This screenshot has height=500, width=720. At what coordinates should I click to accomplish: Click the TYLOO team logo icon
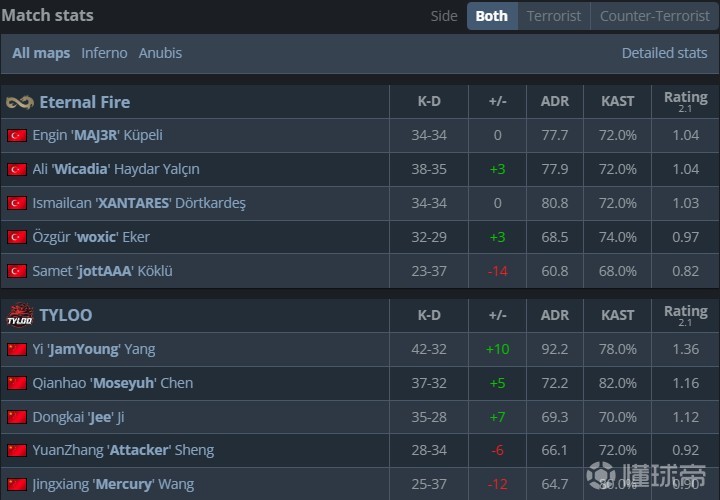click(x=19, y=316)
